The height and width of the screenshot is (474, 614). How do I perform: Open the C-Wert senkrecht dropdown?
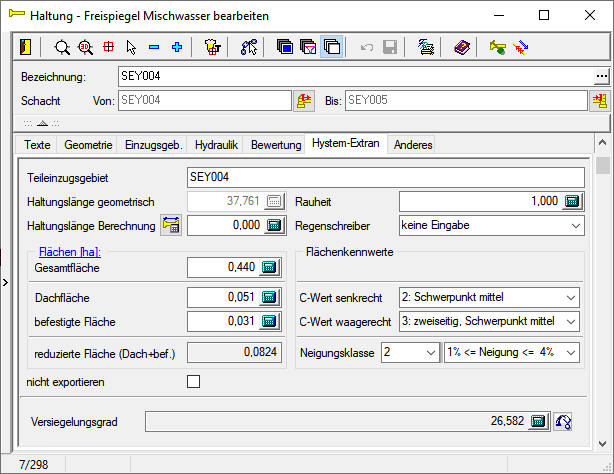click(570, 298)
